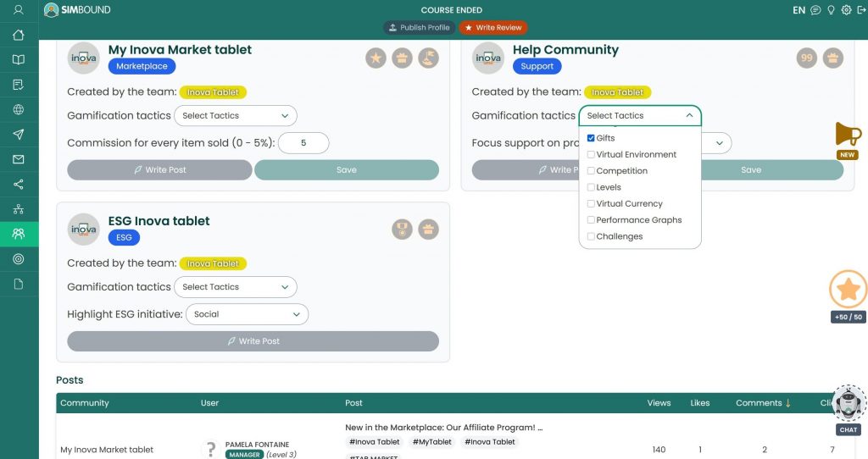Go to the home icon in sidebar

click(x=19, y=35)
